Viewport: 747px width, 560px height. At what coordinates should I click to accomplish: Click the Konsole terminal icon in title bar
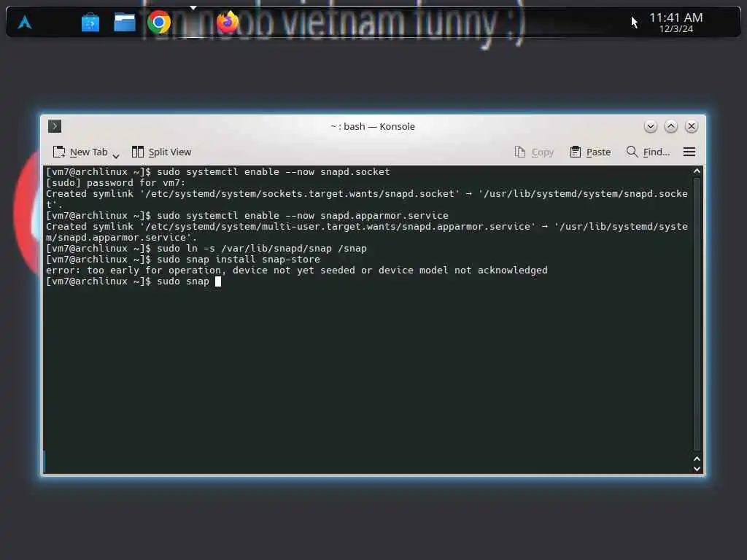(x=55, y=126)
